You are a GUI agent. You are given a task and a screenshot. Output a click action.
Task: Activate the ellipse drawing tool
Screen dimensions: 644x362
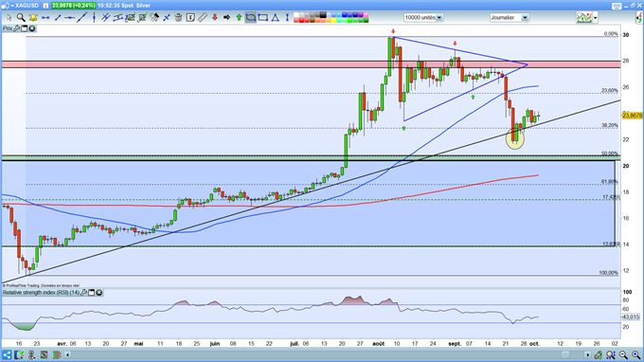[251, 18]
